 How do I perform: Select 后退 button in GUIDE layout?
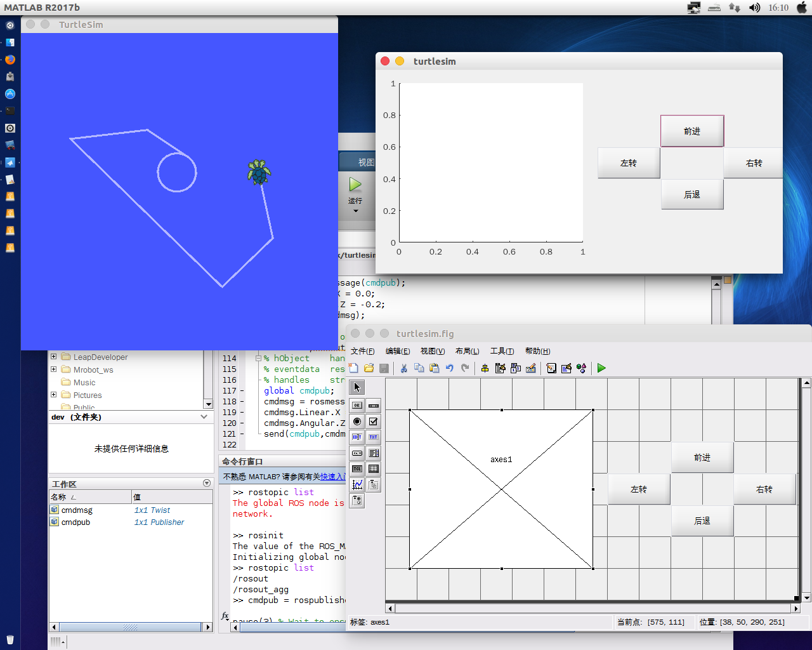[x=702, y=521]
